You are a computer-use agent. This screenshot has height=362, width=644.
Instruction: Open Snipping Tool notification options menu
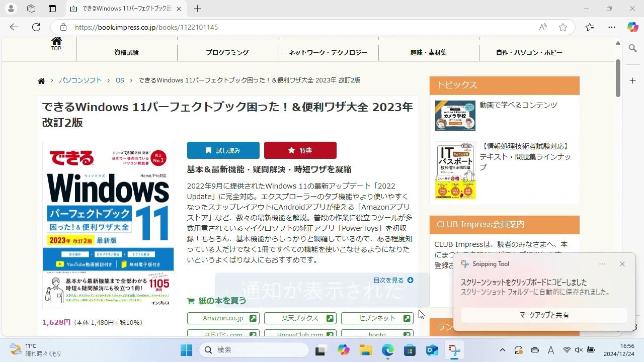tap(602, 264)
